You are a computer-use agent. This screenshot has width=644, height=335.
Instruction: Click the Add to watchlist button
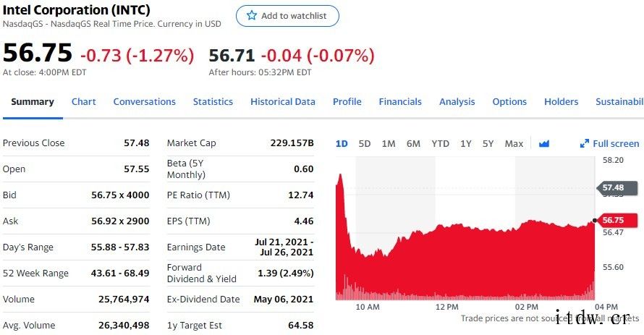pos(287,16)
